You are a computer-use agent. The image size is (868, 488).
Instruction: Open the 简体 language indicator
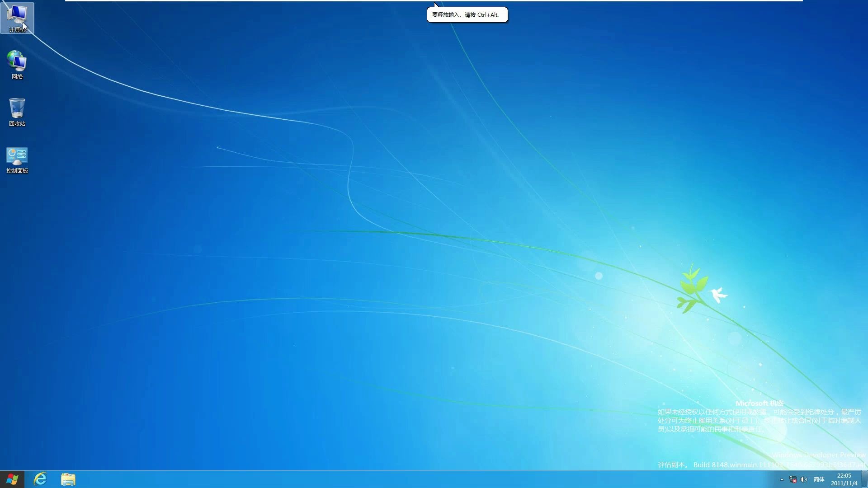pos(819,479)
